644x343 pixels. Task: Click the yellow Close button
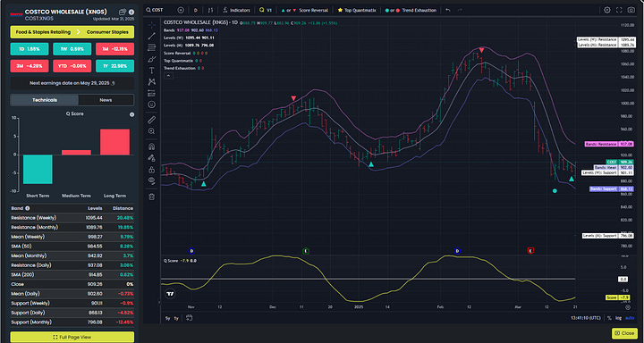[x=624, y=333]
